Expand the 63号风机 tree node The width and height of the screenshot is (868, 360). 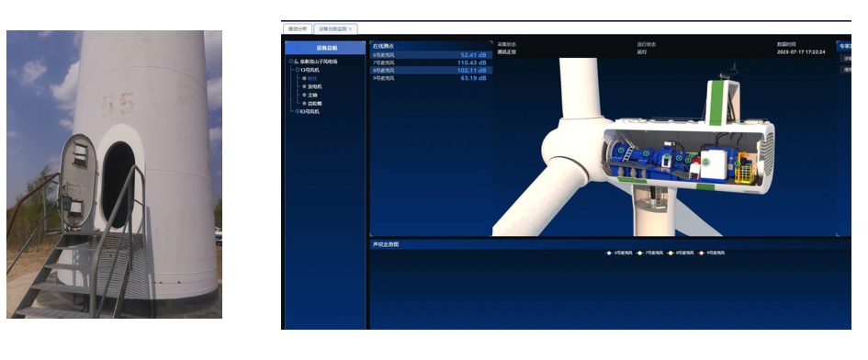(298, 111)
